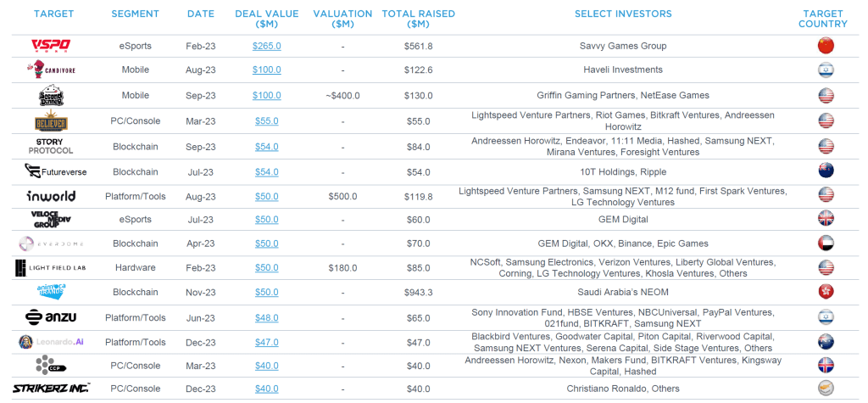
Task: Select the $943.3 total raised cell
Action: pyautogui.click(x=419, y=292)
